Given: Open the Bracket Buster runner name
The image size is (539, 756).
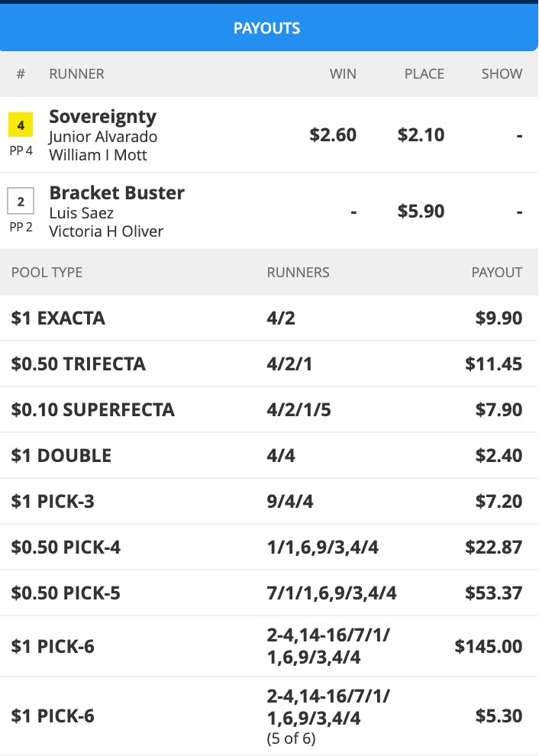Looking at the screenshot, I should pos(117,192).
